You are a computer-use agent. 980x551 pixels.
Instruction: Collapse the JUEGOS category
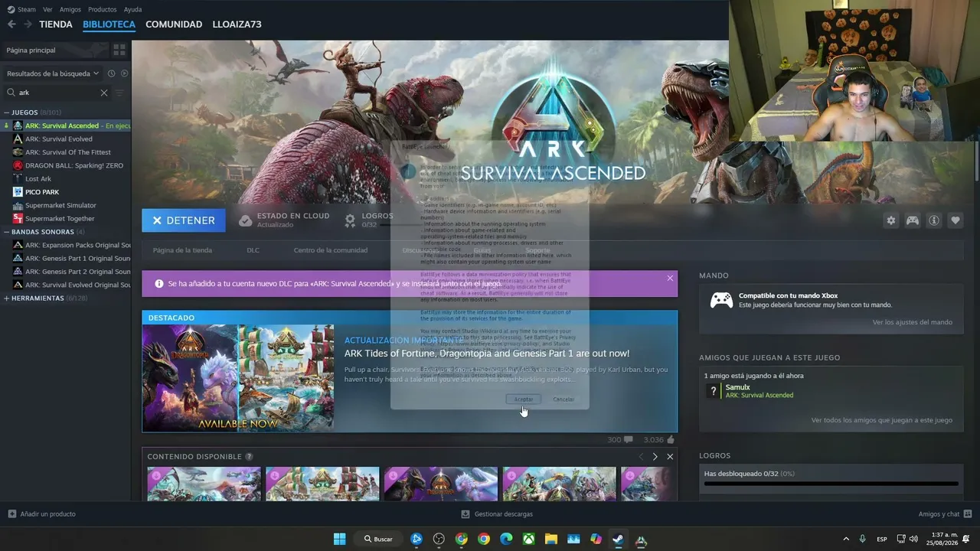click(x=7, y=112)
